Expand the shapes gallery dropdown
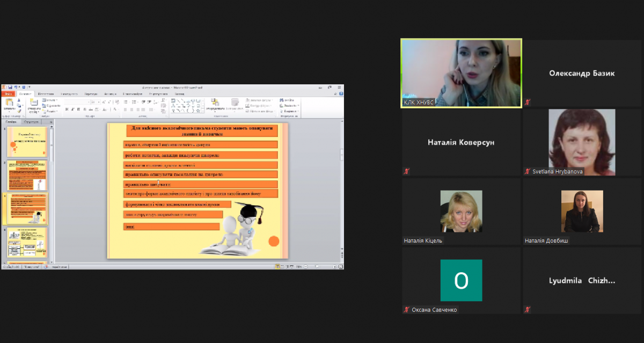The image size is (644, 343). (203, 111)
